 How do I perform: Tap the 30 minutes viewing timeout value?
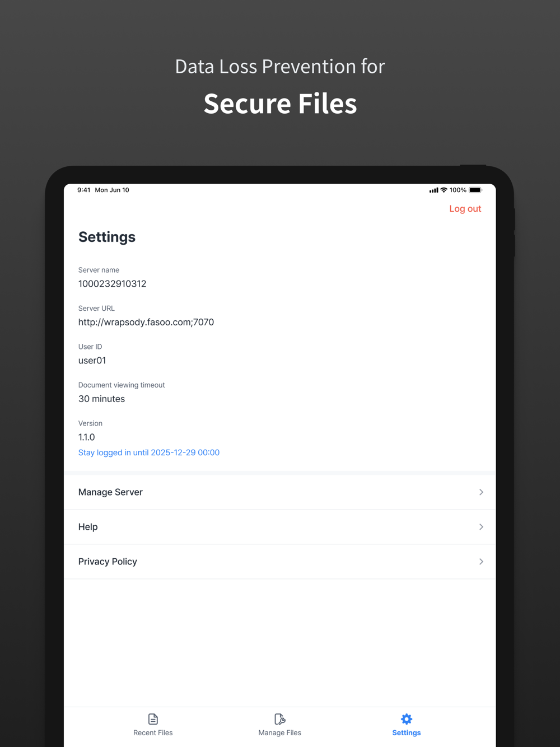101,399
